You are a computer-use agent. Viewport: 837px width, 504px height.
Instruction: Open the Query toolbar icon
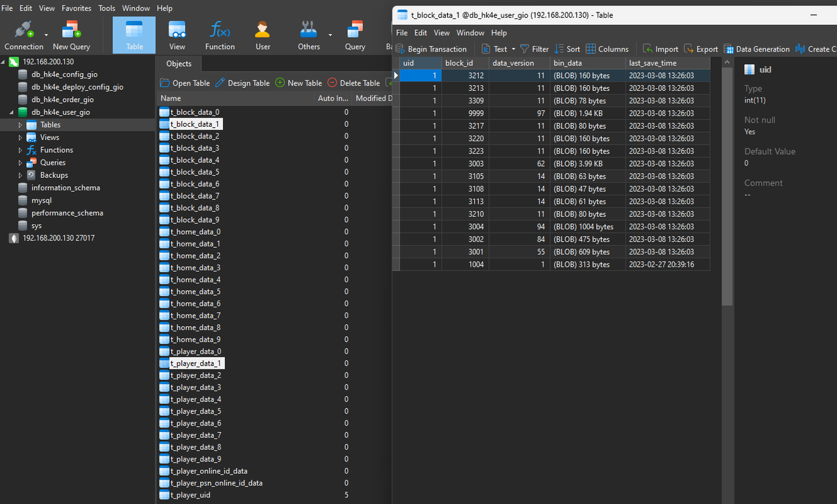pos(355,35)
